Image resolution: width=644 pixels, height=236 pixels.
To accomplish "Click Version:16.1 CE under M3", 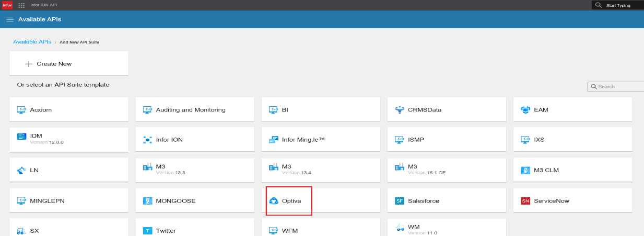I will (x=426, y=173).
